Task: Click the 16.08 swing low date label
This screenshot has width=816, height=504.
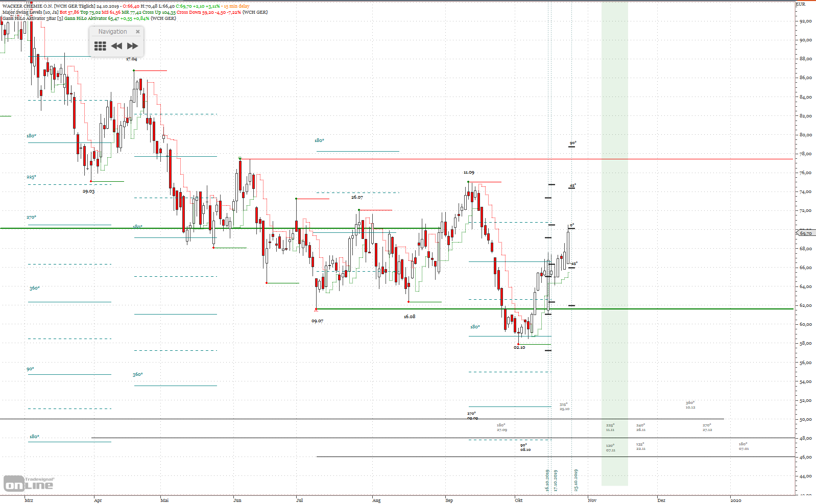Action: click(x=410, y=317)
